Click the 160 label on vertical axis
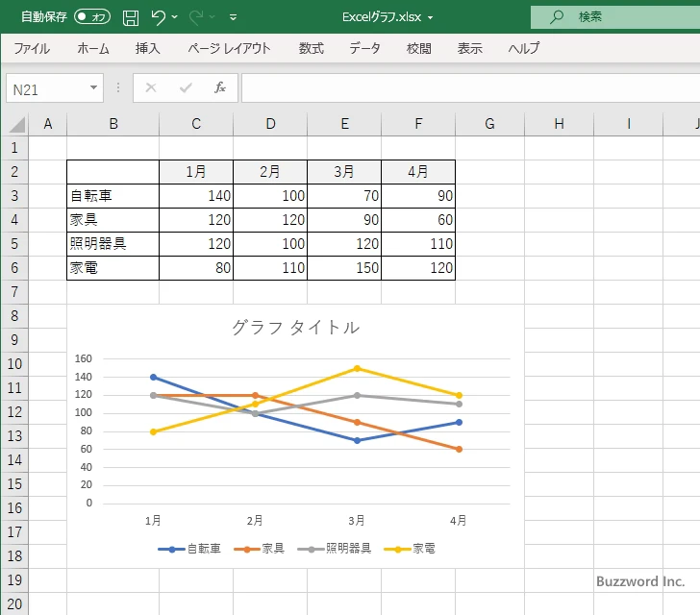 tap(84, 358)
